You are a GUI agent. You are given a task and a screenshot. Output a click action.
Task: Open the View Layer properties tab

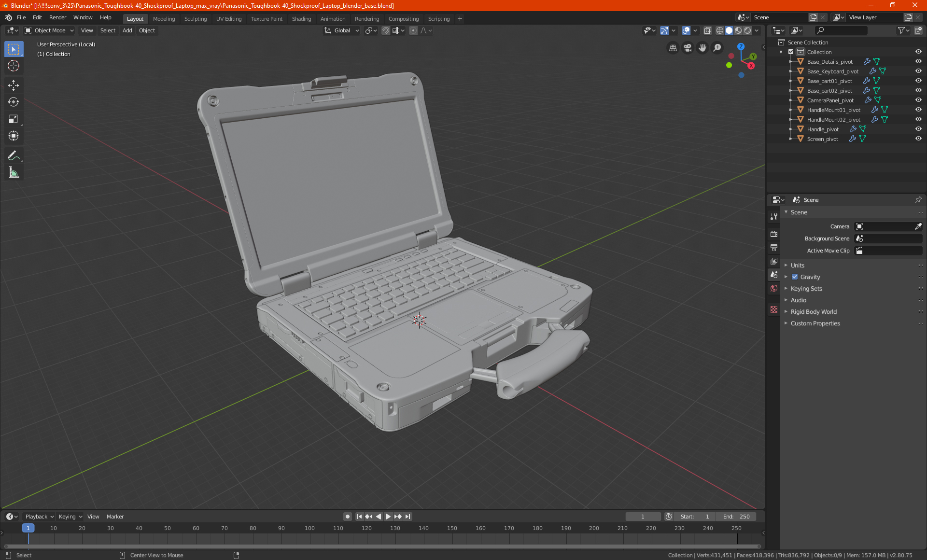(774, 261)
